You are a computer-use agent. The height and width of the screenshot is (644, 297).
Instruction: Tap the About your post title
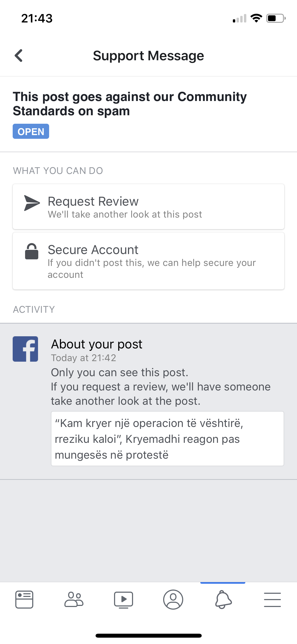(x=97, y=344)
